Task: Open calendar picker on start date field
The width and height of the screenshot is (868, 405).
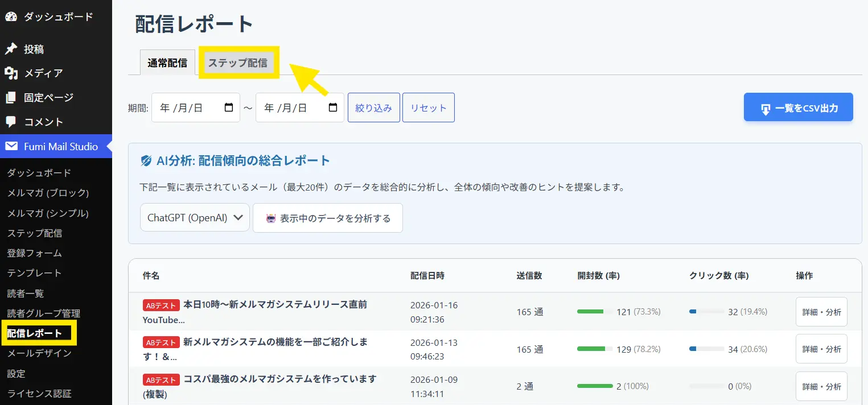Action: pos(229,108)
